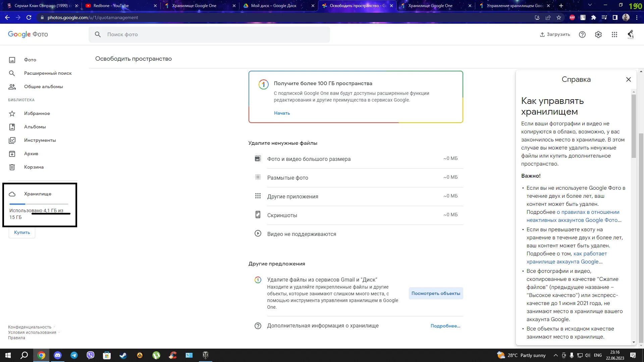Click the browser reload icon
The width and height of the screenshot is (644, 362).
[29, 17]
